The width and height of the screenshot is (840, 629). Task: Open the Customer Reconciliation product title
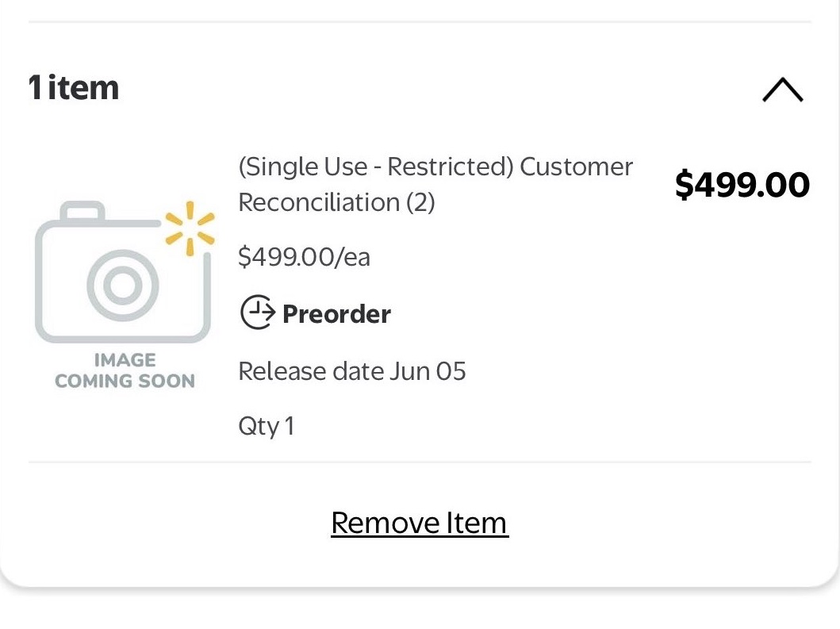coord(435,184)
